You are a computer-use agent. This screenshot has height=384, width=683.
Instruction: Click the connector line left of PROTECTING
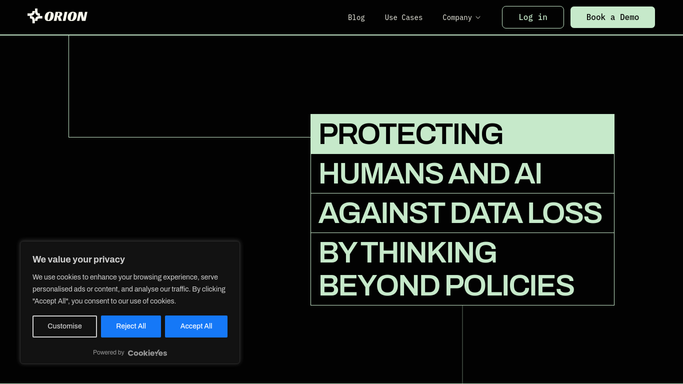coord(189,137)
